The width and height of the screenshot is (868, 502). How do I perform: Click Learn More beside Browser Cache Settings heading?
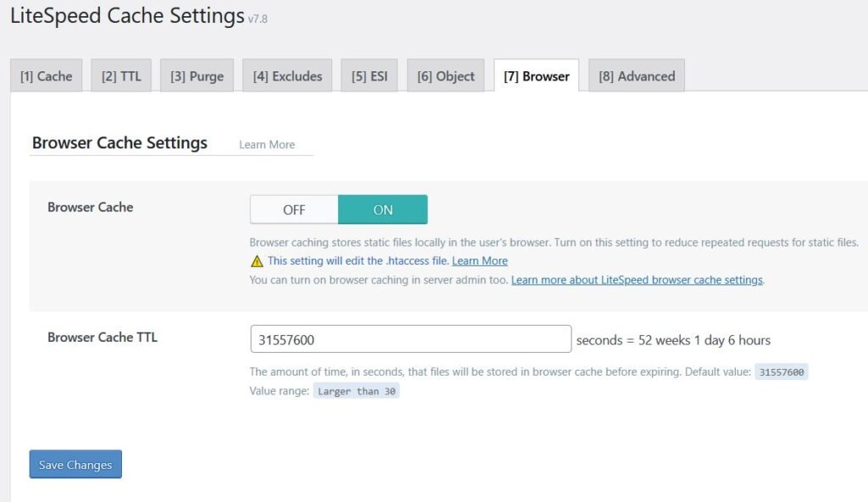pyautogui.click(x=266, y=144)
